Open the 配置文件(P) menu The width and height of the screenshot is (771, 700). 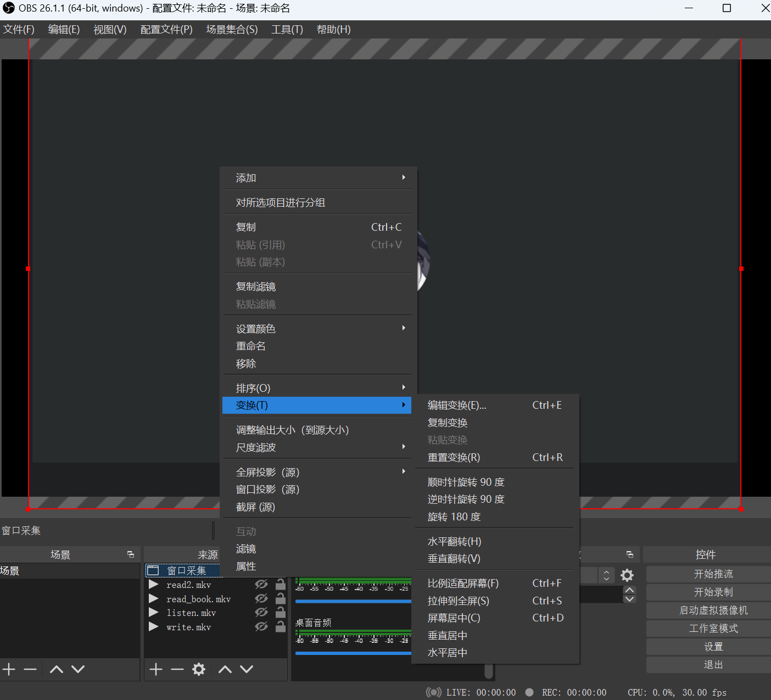click(166, 29)
